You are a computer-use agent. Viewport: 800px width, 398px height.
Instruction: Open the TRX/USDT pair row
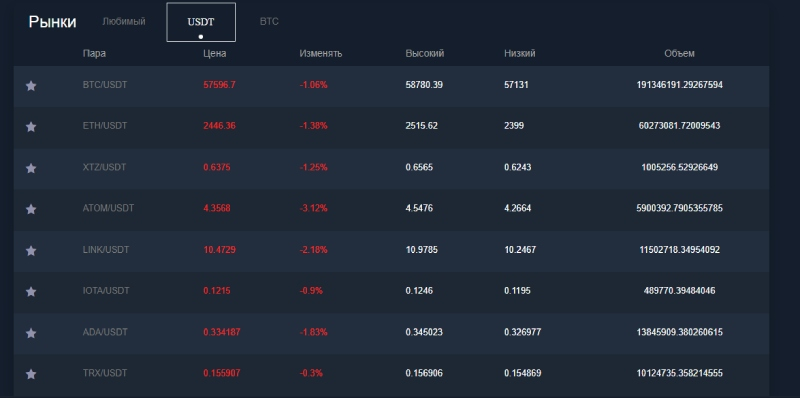pyautogui.click(x=391, y=374)
